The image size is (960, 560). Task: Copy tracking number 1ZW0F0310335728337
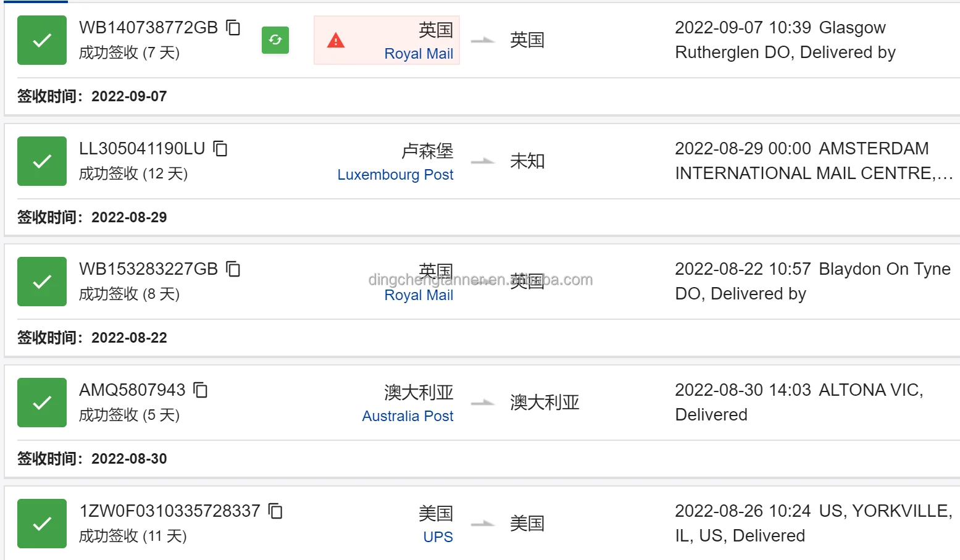[x=275, y=511]
